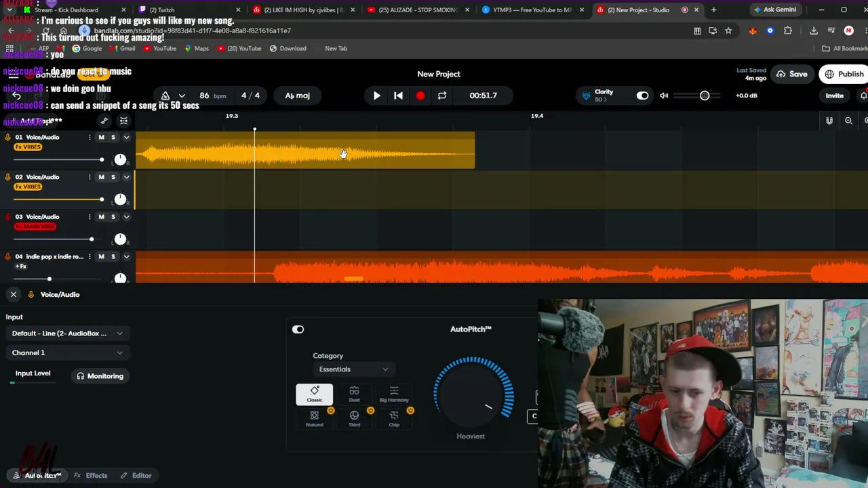
Task: Open the automation curve tool icon
Action: click(x=104, y=121)
